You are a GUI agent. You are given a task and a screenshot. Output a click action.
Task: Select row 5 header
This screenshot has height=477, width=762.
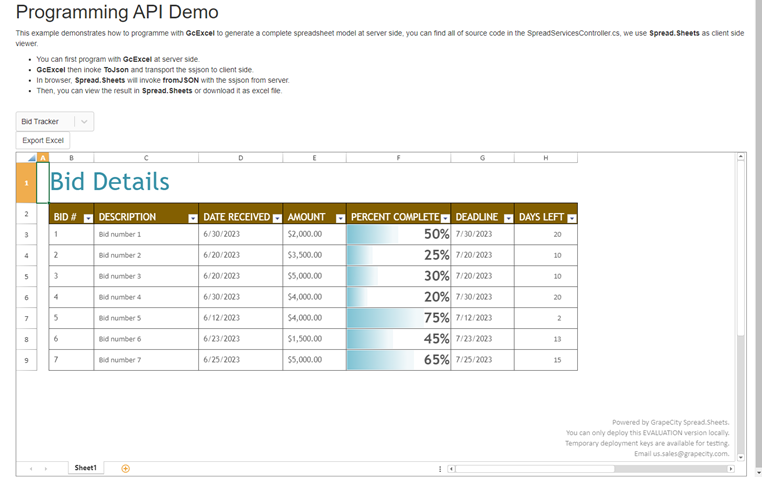tap(26, 276)
